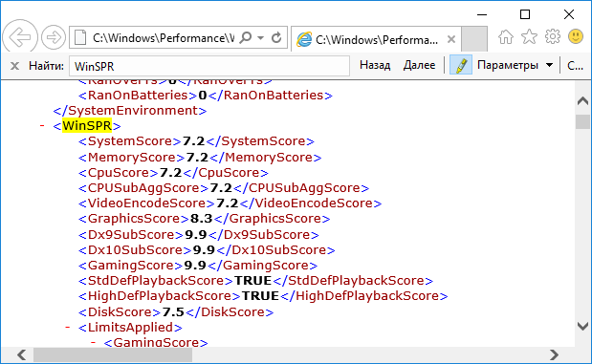Click the horizontal scrollbar left arrow
The width and height of the screenshot is (592, 364).
[x=22, y=354]
